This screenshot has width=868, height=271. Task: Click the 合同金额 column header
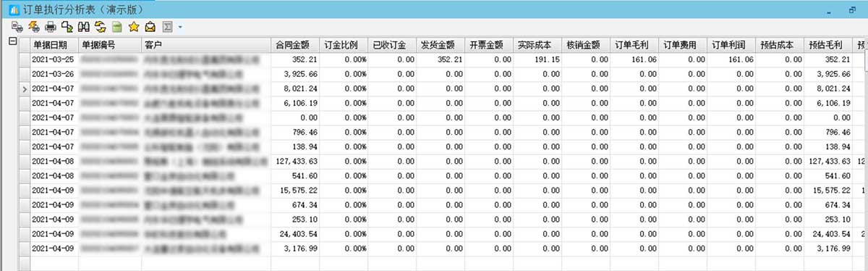click(295, 44)
